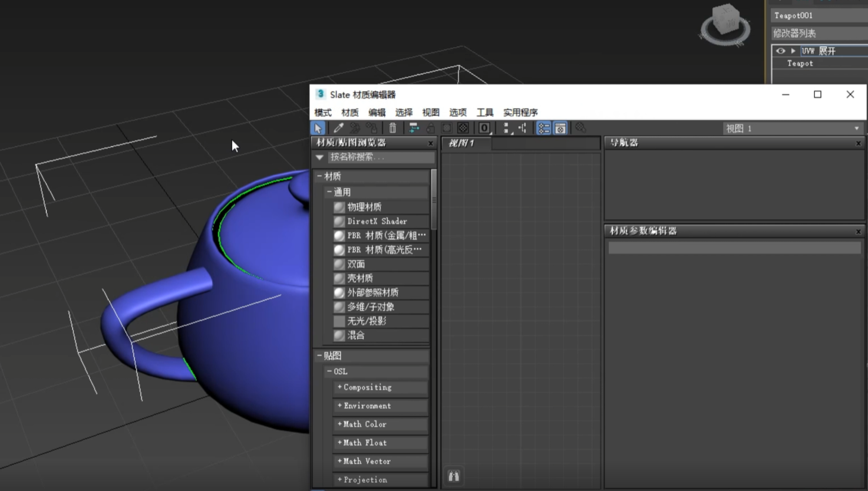Pick material from object with eyedropper
868x491 pixels.
(x=338, y=128)
